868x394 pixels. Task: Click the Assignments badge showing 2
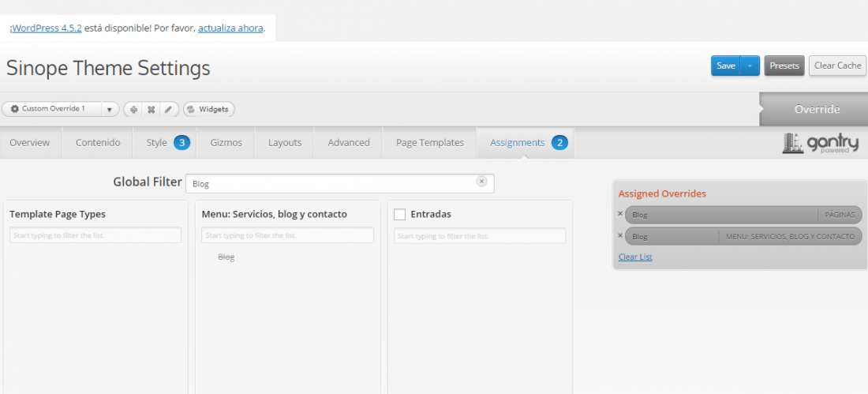tap(559, 143)
